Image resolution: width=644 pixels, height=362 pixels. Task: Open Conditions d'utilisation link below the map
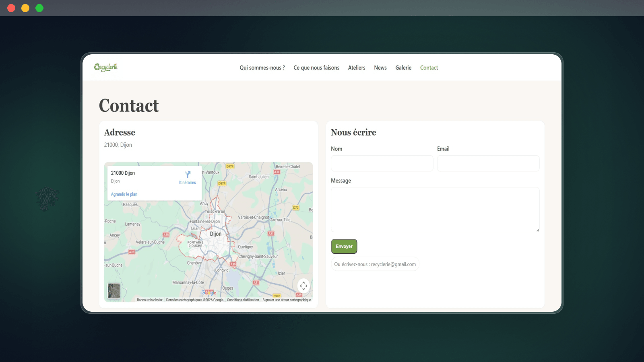pos(243,300)
